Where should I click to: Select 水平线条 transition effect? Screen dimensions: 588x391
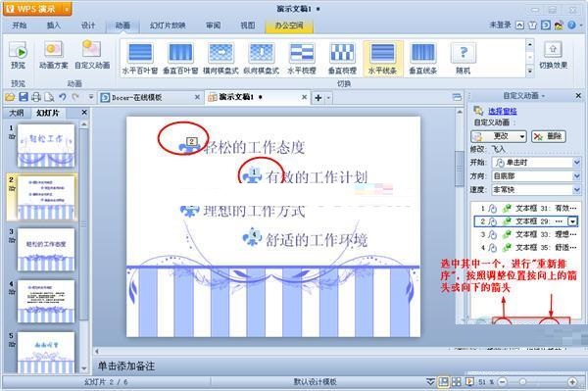click(382, 59)
